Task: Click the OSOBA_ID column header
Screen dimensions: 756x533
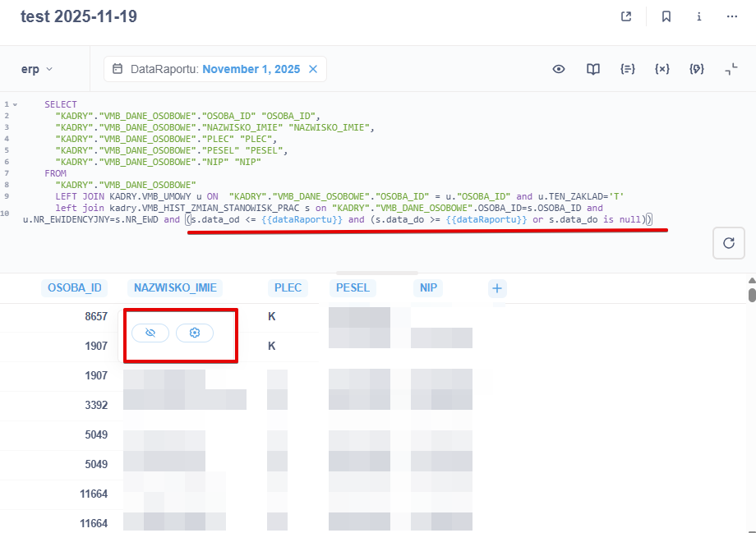Action: coord(74,287)
